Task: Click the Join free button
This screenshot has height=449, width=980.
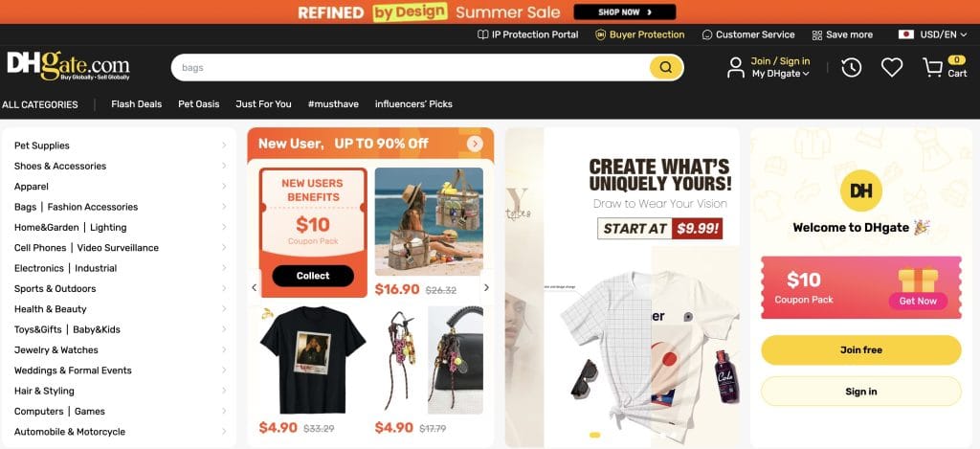Action: (x=860, y=350)
